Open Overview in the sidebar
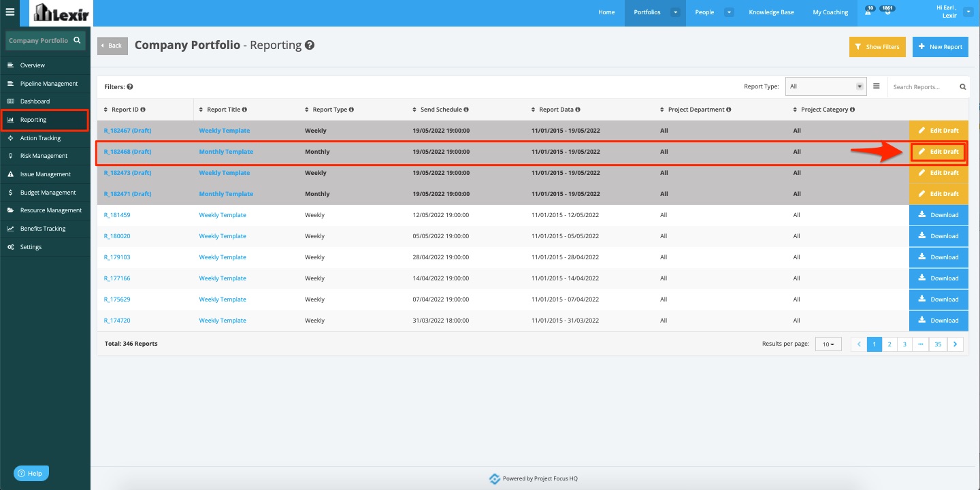 click(45, 65)
